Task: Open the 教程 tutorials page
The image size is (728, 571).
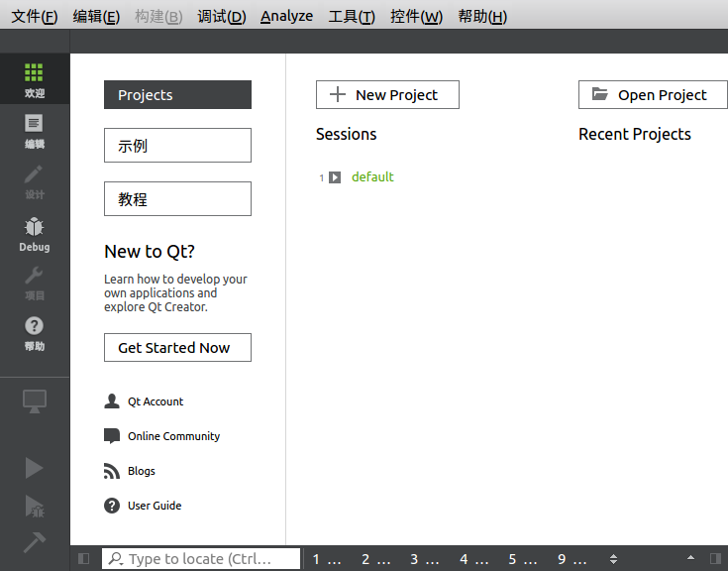Action: [x=178, y=199]
